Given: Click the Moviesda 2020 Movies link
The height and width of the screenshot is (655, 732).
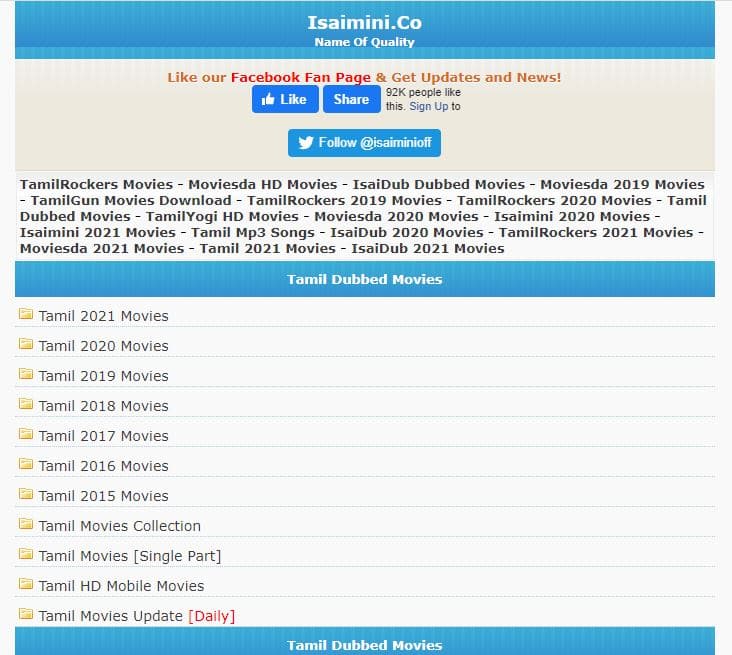Looking at the screenshot, I should tap(396, 217).
